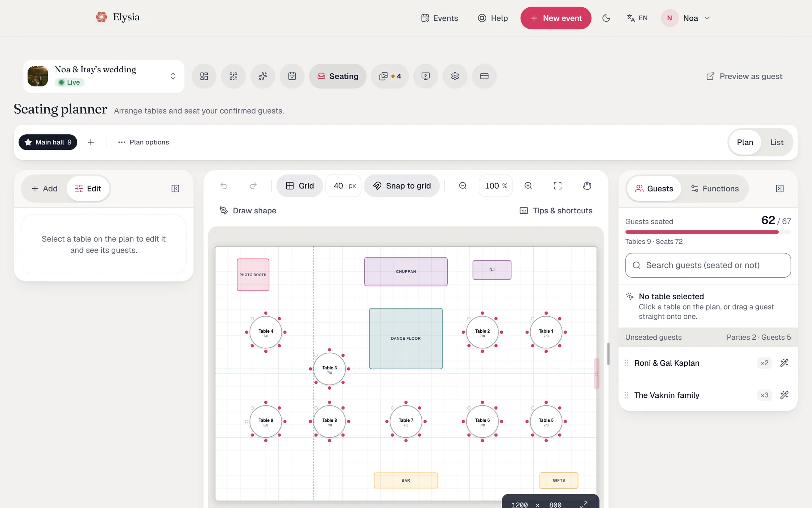The image size is (812, 508).
Task: Toggle Snap to grid
Action: 402,186
